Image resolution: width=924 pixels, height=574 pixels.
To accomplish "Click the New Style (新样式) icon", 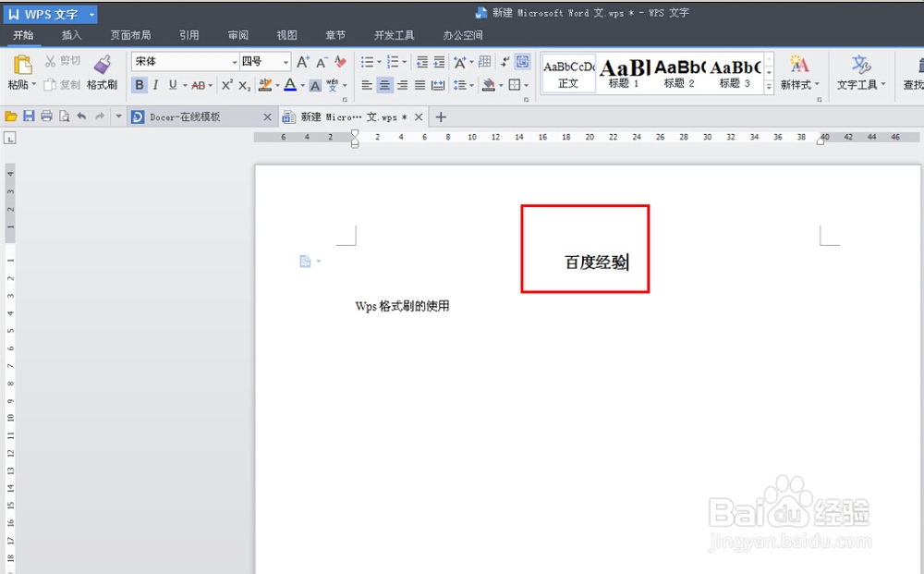I will 799,64.
